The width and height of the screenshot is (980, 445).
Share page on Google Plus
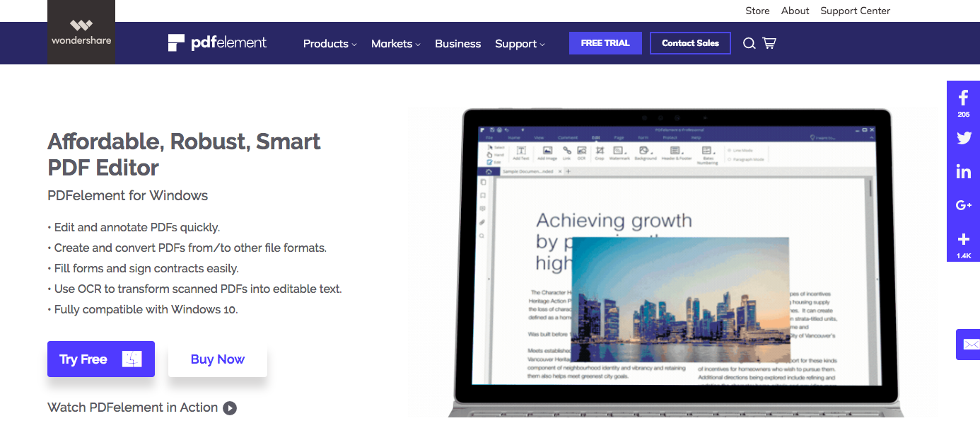963,206
